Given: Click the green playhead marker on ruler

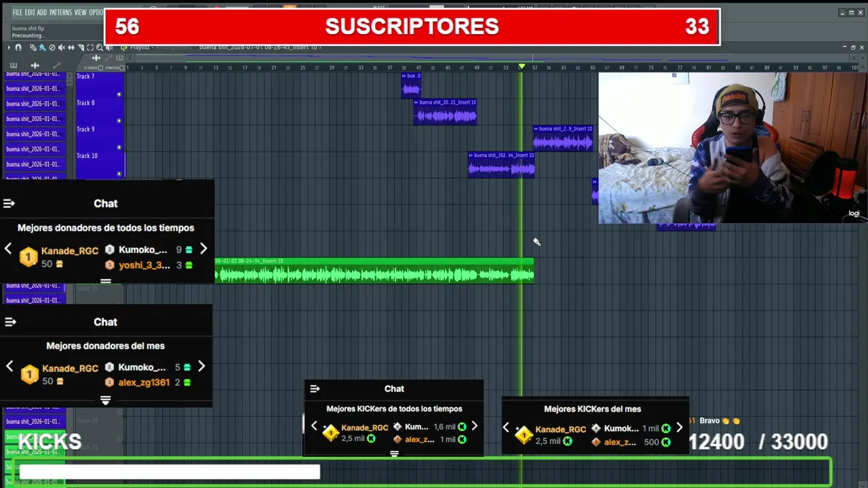Looking at the screenshot, I should pos(521,66).
